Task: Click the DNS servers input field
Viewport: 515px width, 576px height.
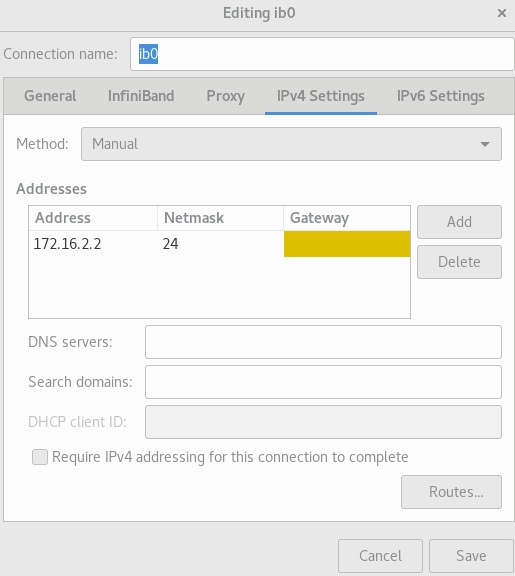Action: click(x=323, y=342)
